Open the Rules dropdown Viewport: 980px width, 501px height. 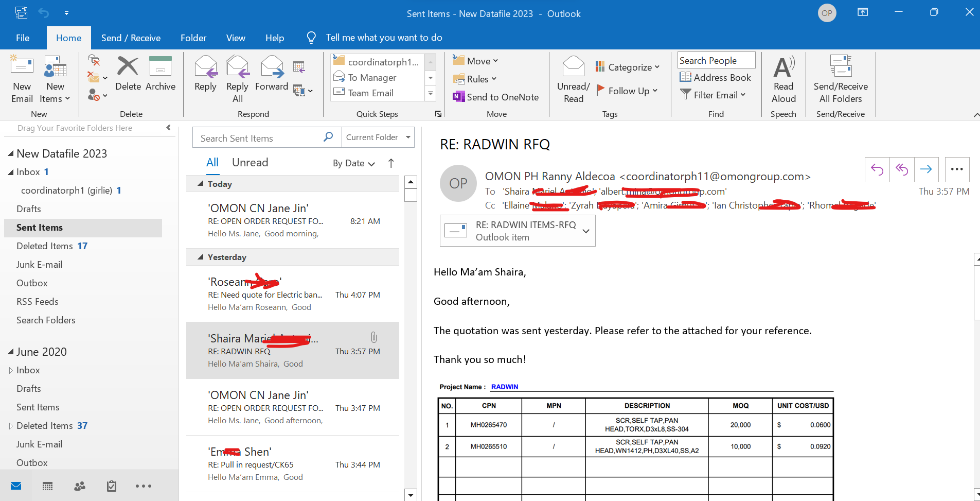(x=474, y=79)
